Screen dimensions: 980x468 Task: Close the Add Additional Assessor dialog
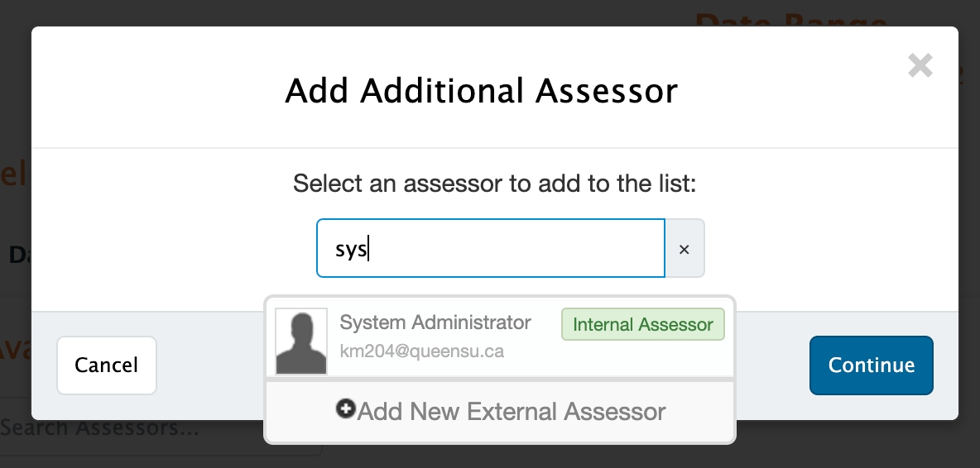point(920,65)
